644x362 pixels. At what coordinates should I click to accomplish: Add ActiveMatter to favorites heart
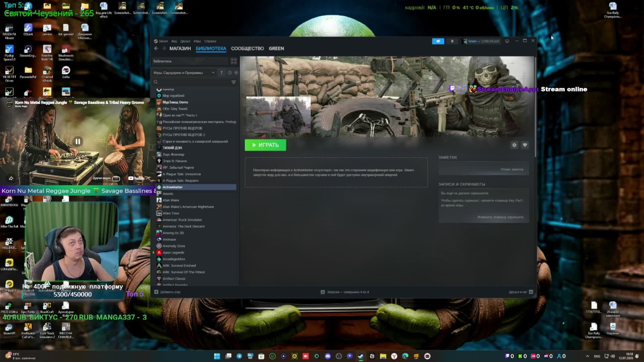point(525,145)
